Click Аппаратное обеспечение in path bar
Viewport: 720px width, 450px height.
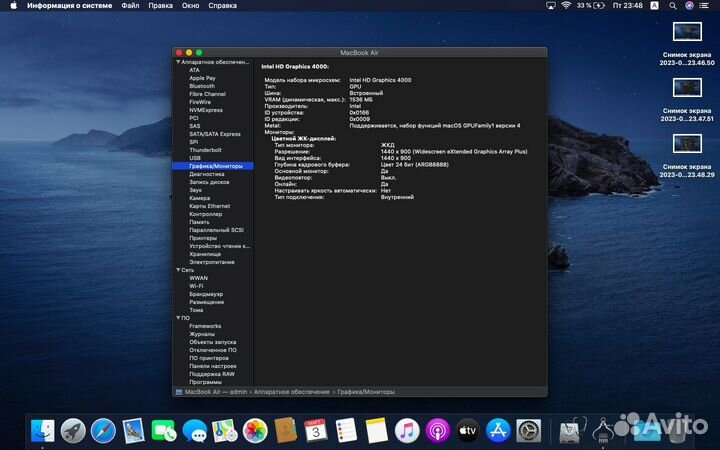coord(292,392)
